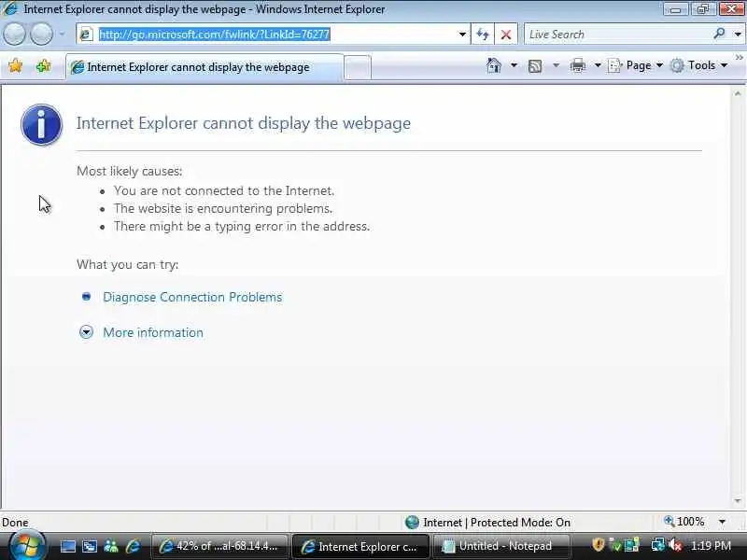Click the RSS Feeds icon
Viewport: 747px width, 560px height.
coord(535,65)
